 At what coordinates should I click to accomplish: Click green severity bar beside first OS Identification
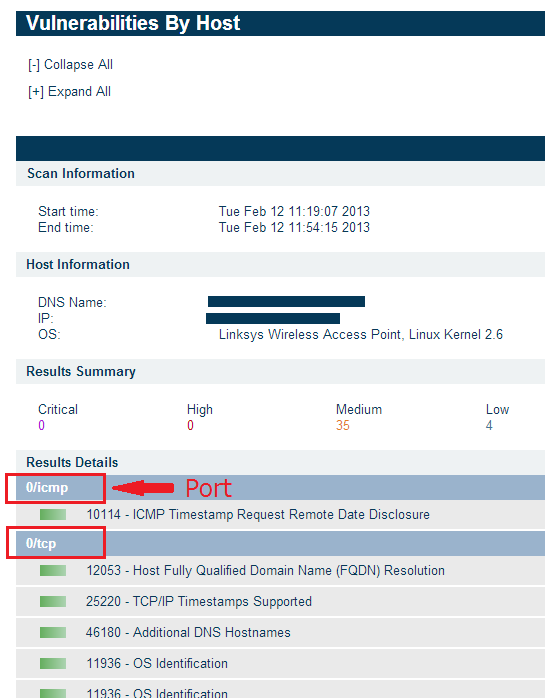[53, 664]
